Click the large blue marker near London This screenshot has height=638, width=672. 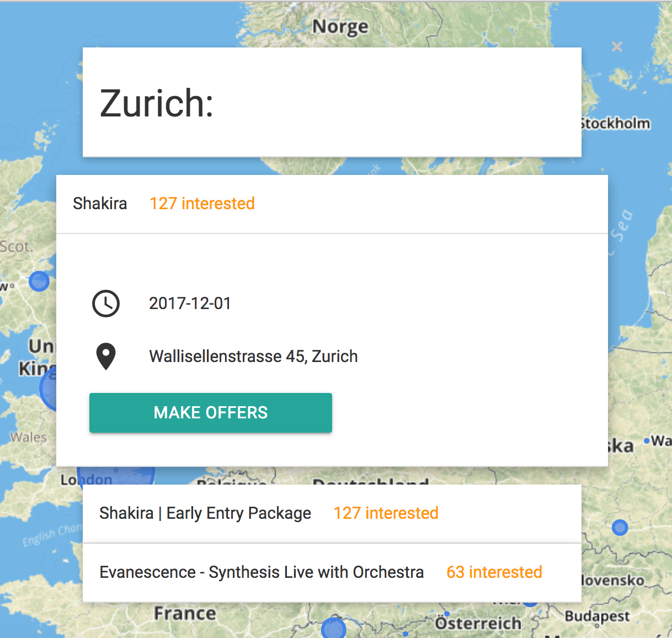[116, 475]
